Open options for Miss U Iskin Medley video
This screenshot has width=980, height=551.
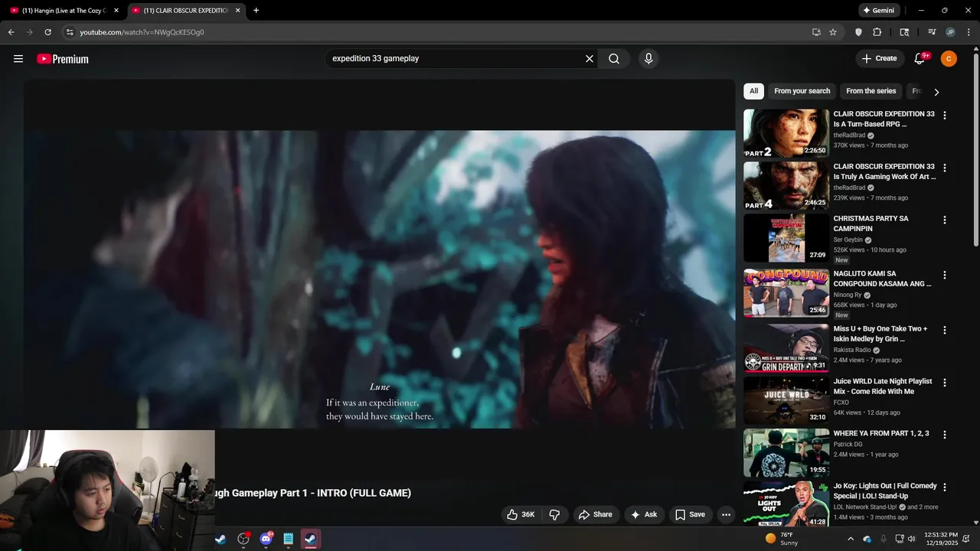[x=945, y=330]
